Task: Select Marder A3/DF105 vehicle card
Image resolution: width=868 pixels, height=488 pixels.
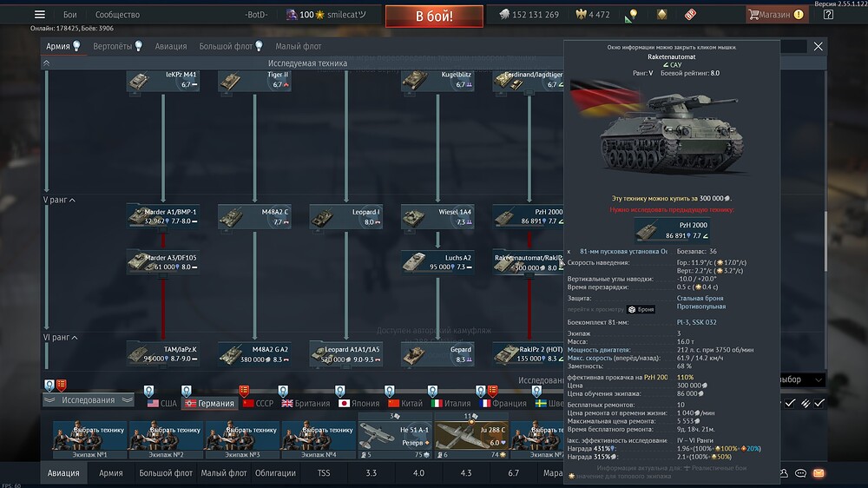Action: click(163, 262)
